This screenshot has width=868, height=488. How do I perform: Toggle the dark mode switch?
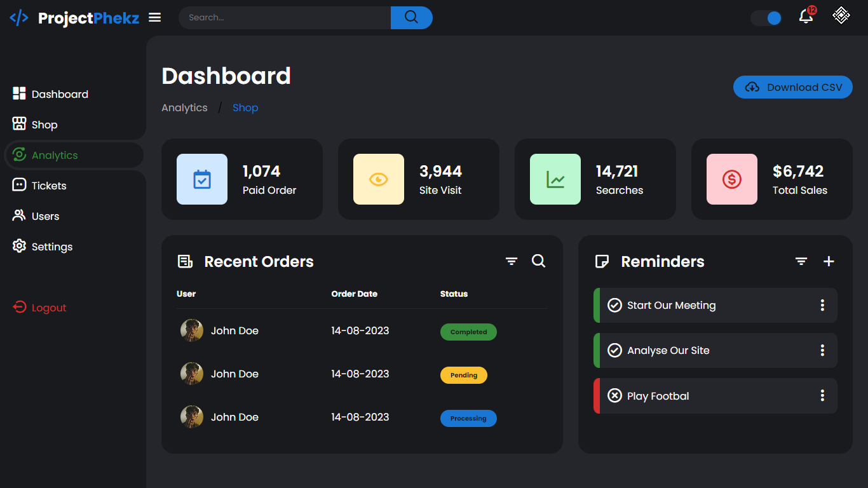(766, 18)
